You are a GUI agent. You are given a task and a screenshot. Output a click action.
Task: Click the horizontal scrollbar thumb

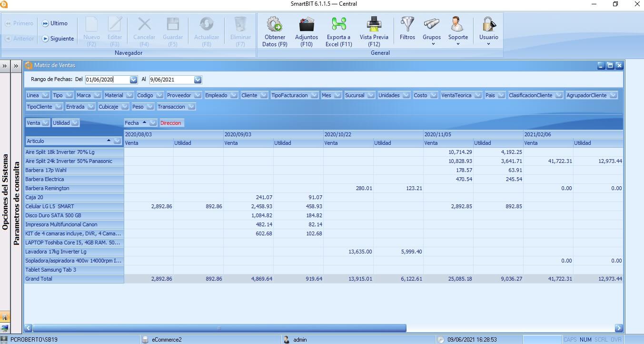(219, 328)
